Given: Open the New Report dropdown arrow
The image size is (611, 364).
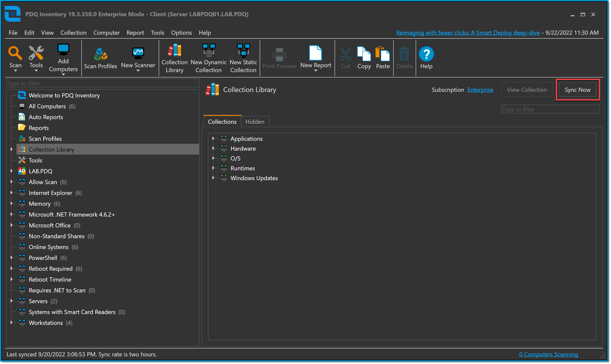Looking at the screenshot, I should 316,71.
